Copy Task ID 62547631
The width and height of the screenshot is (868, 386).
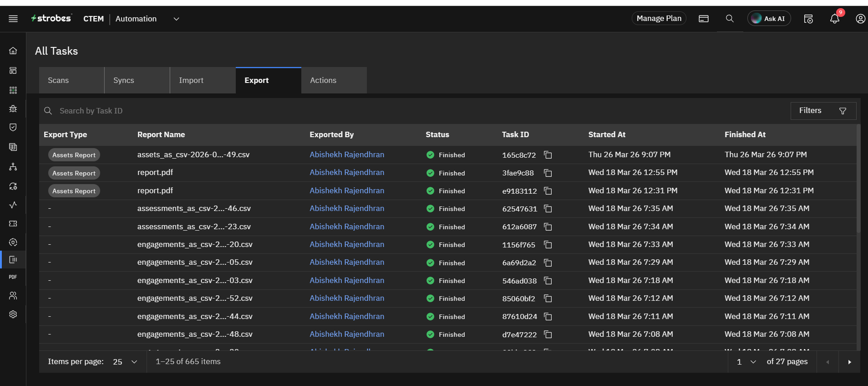point(548,209)
